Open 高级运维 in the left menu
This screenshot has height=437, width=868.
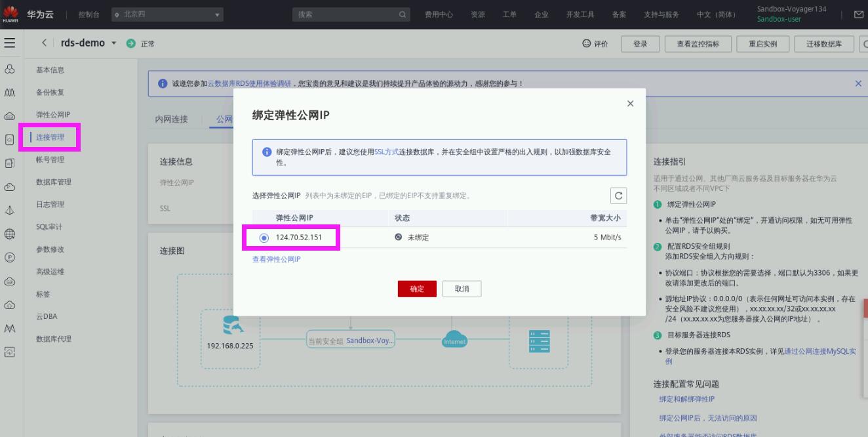coord(50,272)
